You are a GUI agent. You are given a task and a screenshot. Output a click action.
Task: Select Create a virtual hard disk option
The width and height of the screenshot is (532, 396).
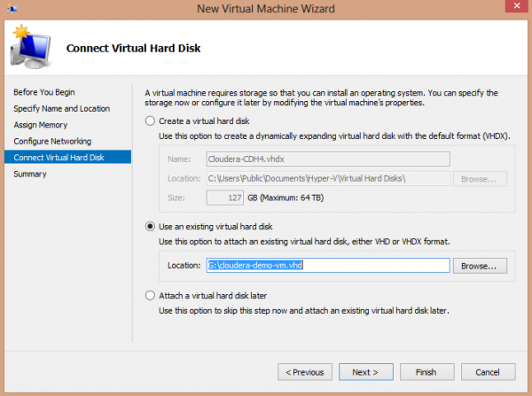pyautogui.click(x=150, y=121)
